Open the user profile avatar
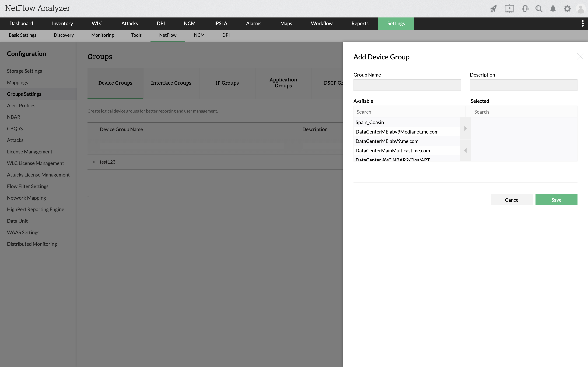This screenshot has height=367, width=588. click(581, 9)
